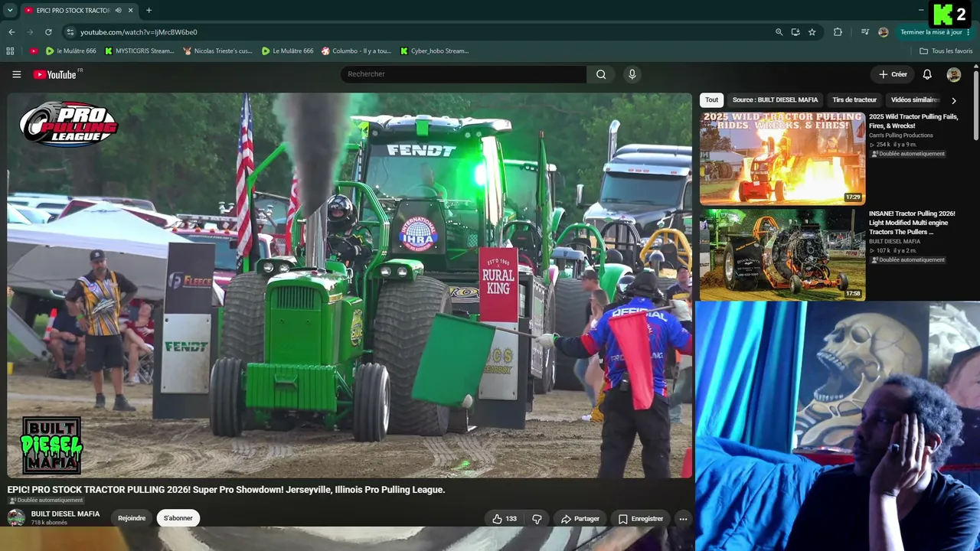The width and height of the screenshot is (980, 551).
Task: Open the YouTube guide hamburger menu
Action: [x=16, y=74]
